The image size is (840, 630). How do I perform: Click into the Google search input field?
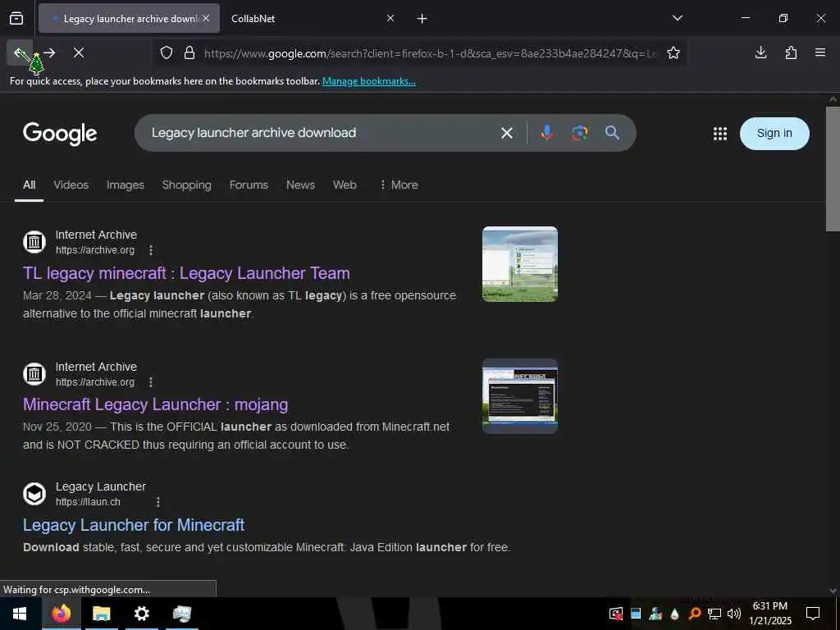pyautogui.click(x=322, y=133)
